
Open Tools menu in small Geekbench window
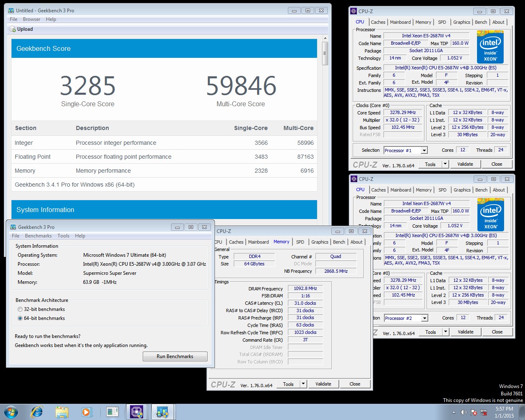[x=63, y=236]
